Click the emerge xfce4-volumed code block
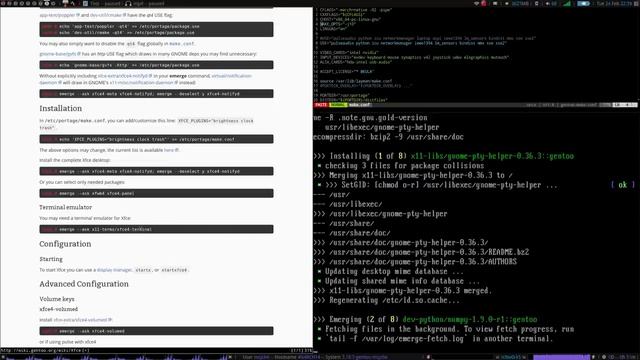The image size is (640, 360). tap(156, 331)
